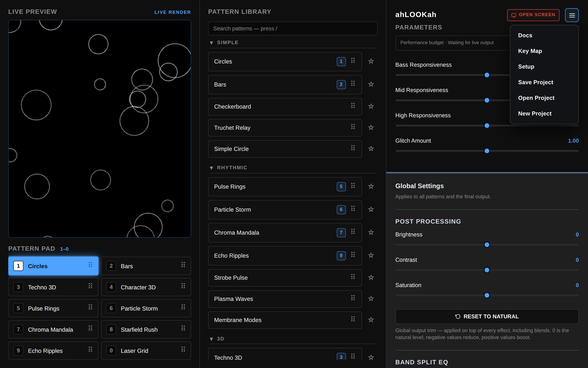The image size is (588, 368).
Task: Select New Project menu item
Action: click(x=534, y=113)
